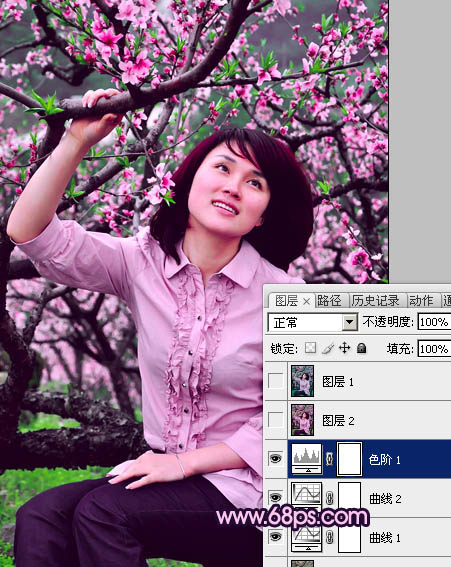Viewport: 451px width, 567px height.
Task: Select the 图层 1 layer thumbnail
Action: pos(303,381)
